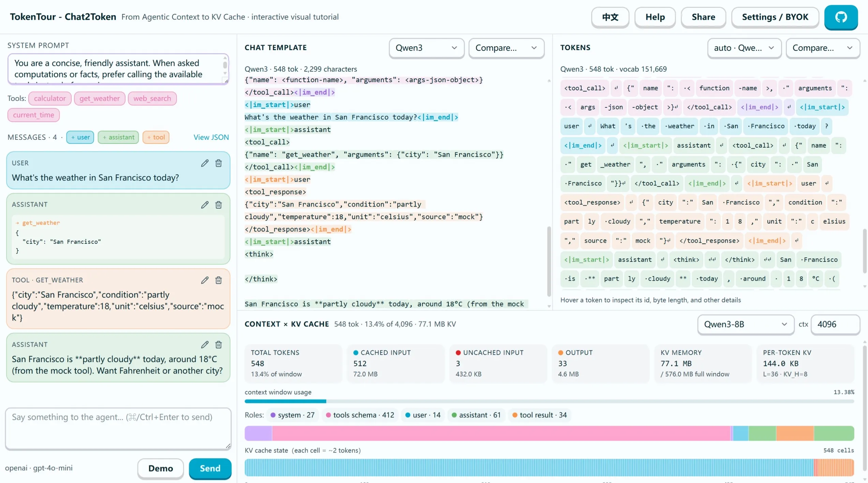Click the <tool_response> token chip
Screen dimensions: 868x483
coord(592,202)
